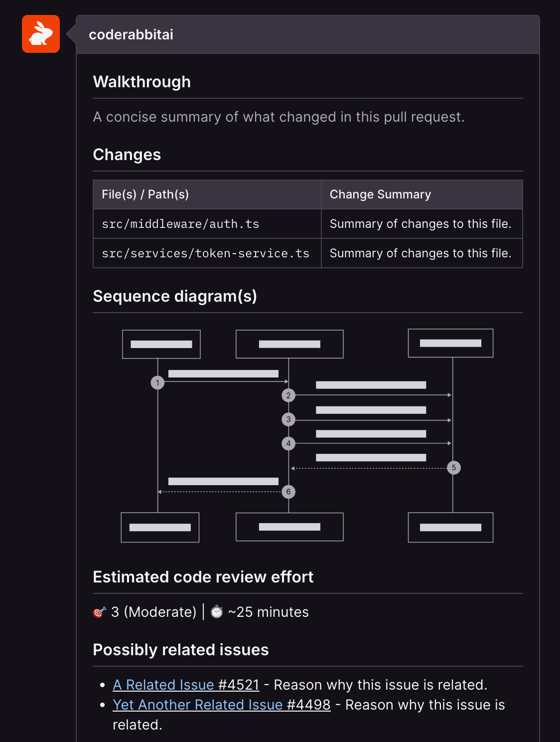Click the coderabbitai username in the comment header

131,34
